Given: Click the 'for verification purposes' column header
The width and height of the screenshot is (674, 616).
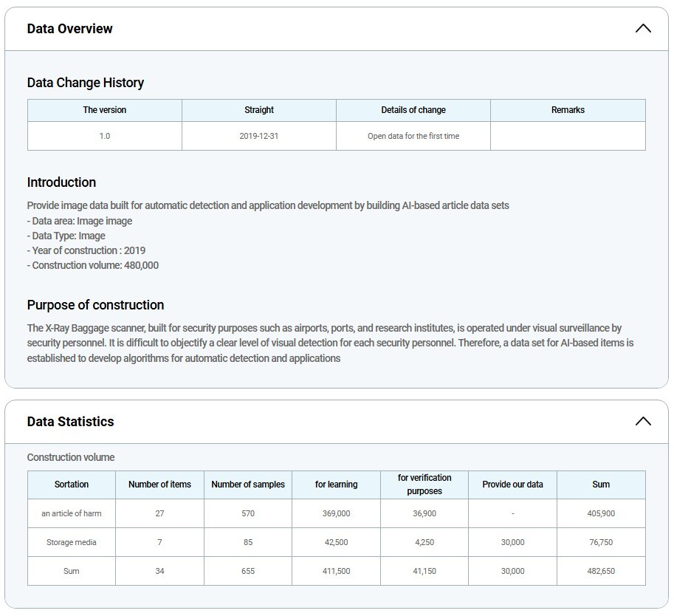Looking at the screenshot, I should coord(424,485).
